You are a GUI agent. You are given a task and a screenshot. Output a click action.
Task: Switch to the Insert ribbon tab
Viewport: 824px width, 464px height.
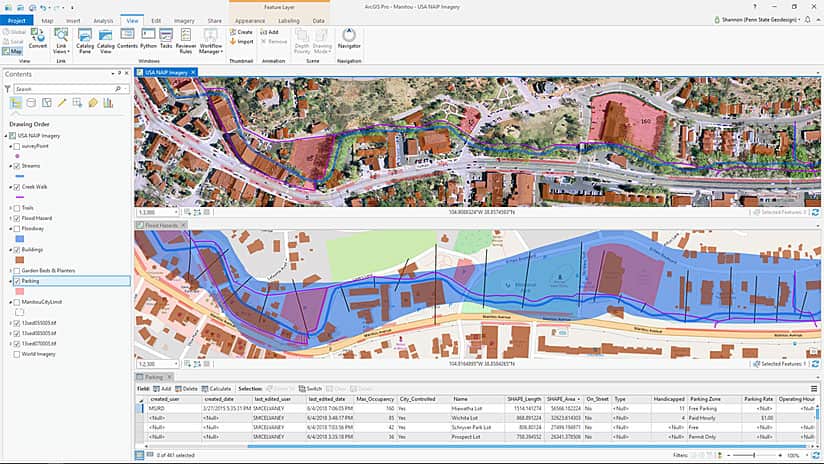pos(73,20)
